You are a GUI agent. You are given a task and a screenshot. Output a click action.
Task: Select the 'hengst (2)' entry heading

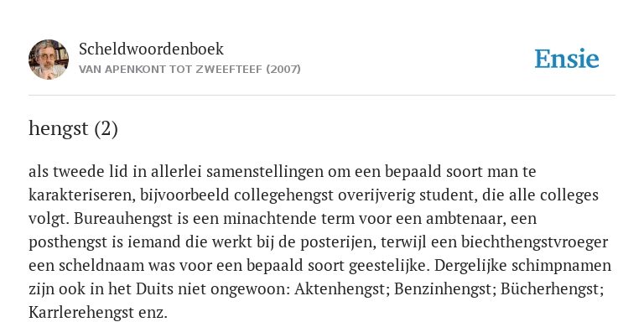coord(73,128)
